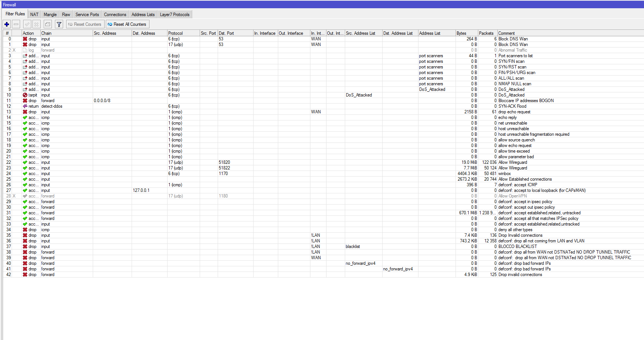Image resolution: width=644 pixels, height=340 pixels.
Task: Open the comment editor toolbar icon
Action: [x=47, y=24]
